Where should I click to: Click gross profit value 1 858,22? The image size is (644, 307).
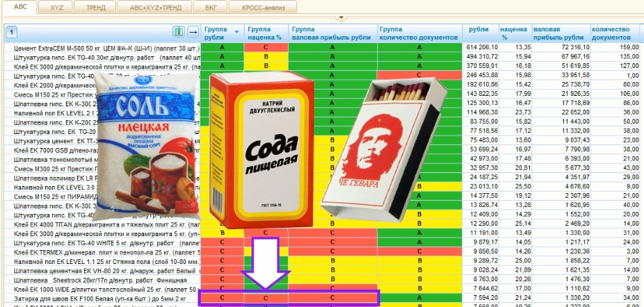[578, 261]
